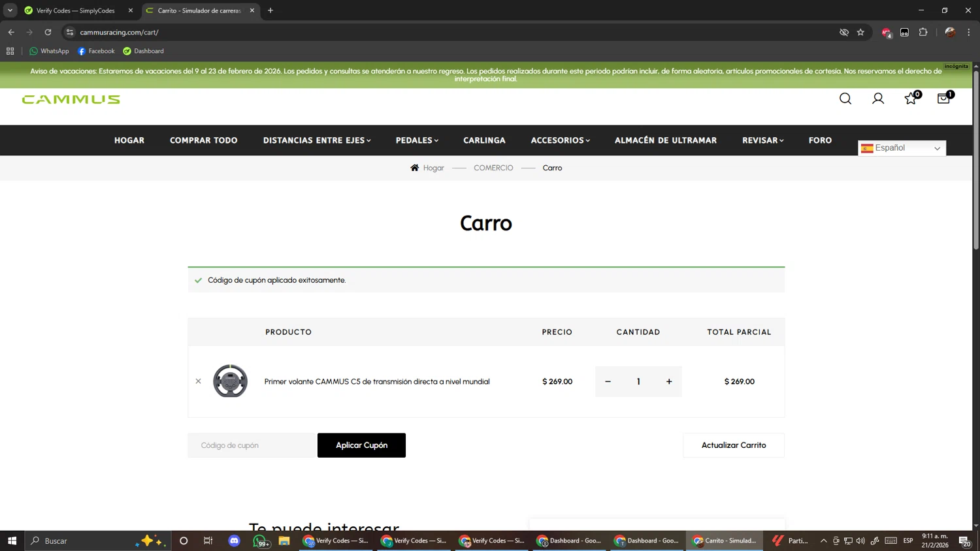Open the CAMMUS C5 wheel thumbnail
This screenshot has width=980, height=551.
(x=230, y=381)
